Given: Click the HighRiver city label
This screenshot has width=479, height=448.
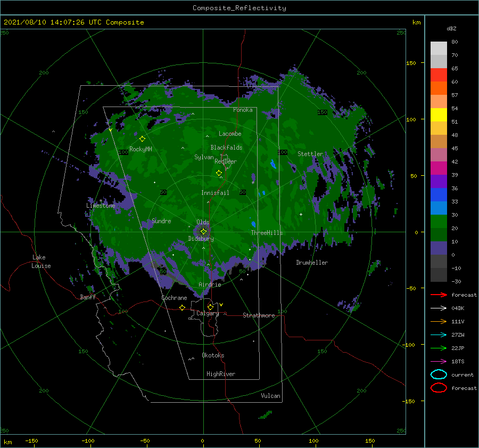Looking at the screenshot, I should (x=221, y=374).
